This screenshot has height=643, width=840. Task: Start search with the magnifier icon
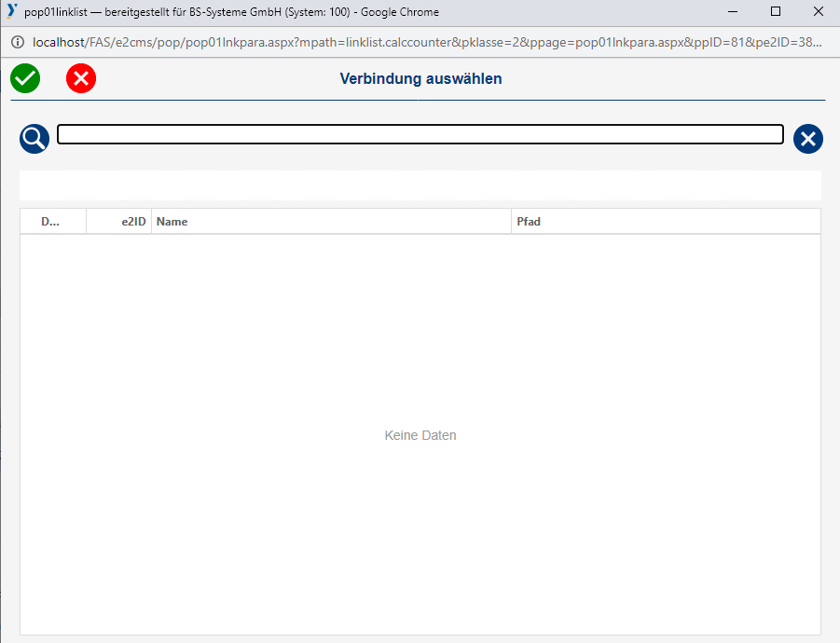(x=34, y=139)
